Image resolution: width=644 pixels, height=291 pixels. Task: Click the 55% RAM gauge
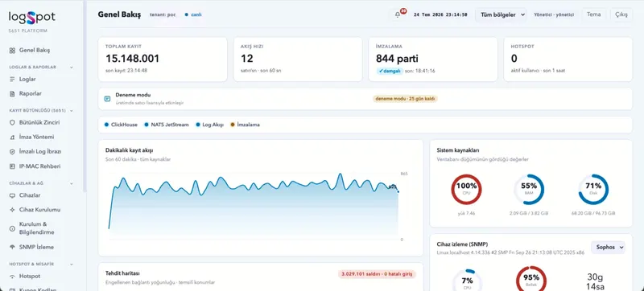pos(529,190)
